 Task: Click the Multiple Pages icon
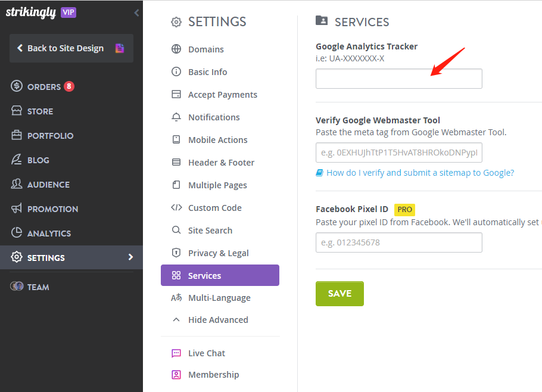[176, 185]
